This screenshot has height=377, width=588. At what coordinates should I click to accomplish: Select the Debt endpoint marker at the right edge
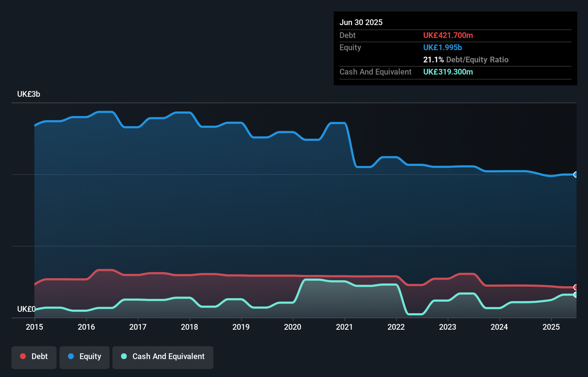pos(576,287)
